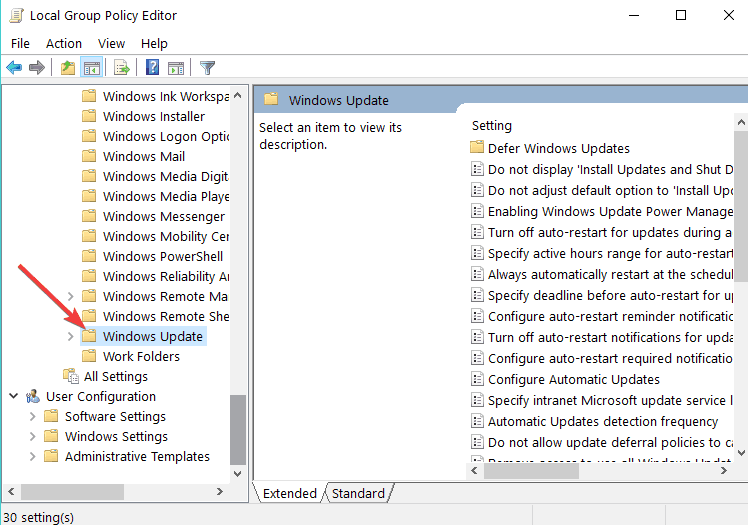
Task: Open the File menu
Action: point(20,43)
